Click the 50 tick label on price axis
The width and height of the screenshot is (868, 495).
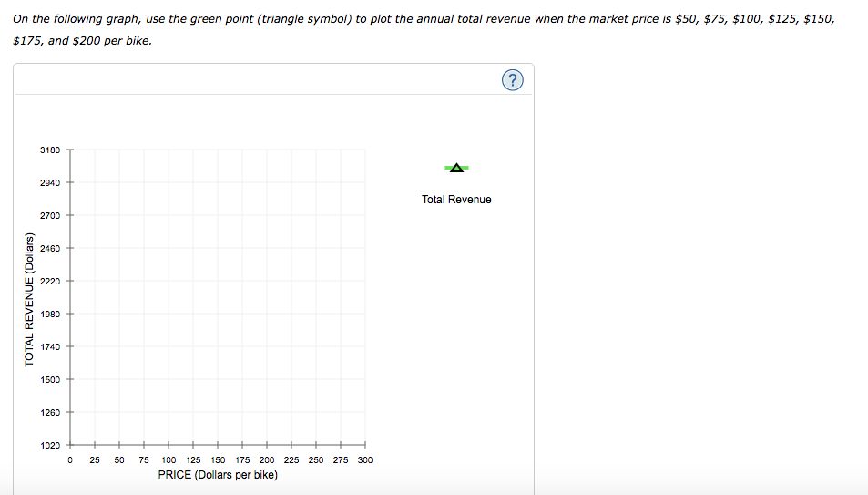119,460
